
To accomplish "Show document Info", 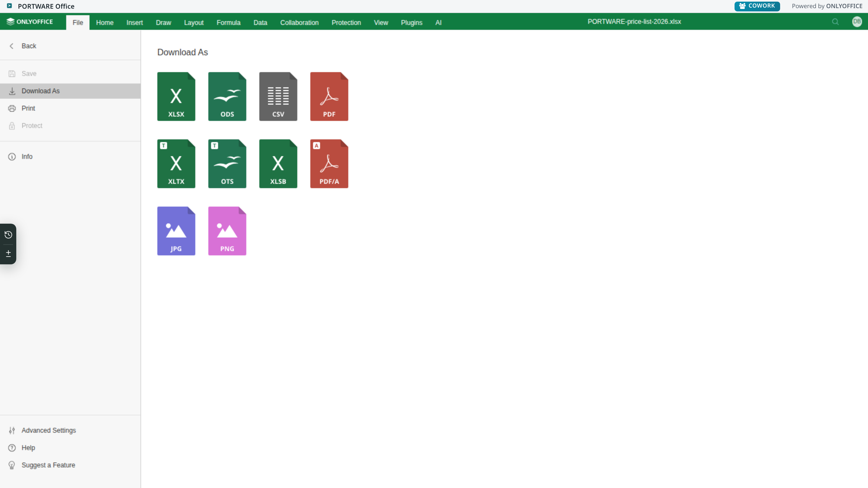I will click(x=71, y=157).
